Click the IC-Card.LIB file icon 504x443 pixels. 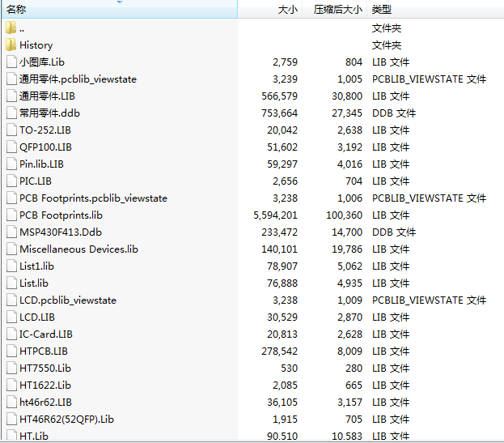pyautogui.click(x=11, y=334)
